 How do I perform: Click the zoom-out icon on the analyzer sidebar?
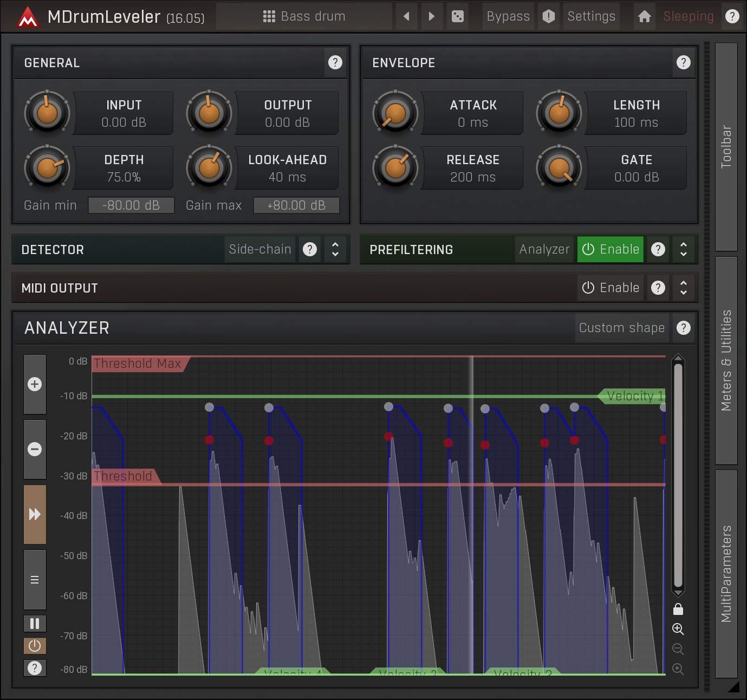pyautogui.click(x=678, y=649)
